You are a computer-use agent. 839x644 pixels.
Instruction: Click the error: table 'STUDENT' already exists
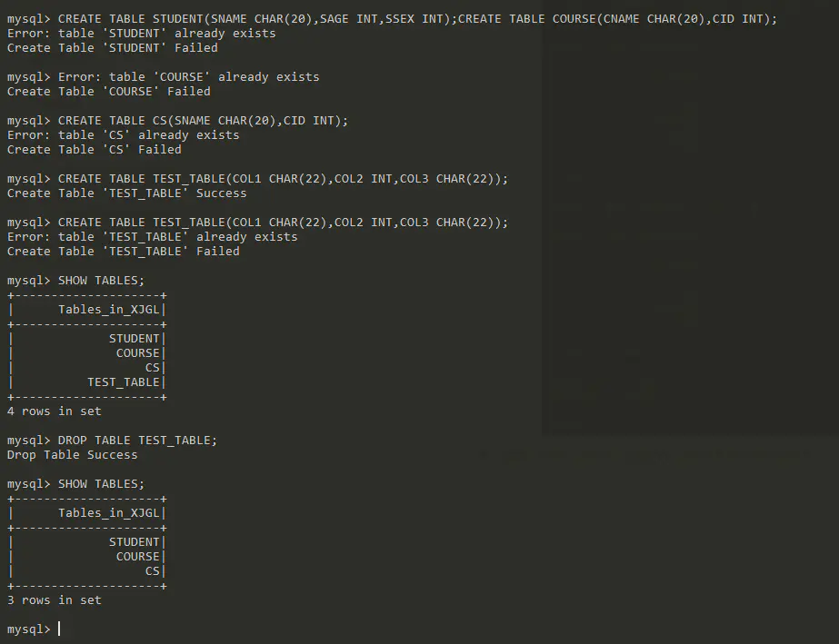141,34
